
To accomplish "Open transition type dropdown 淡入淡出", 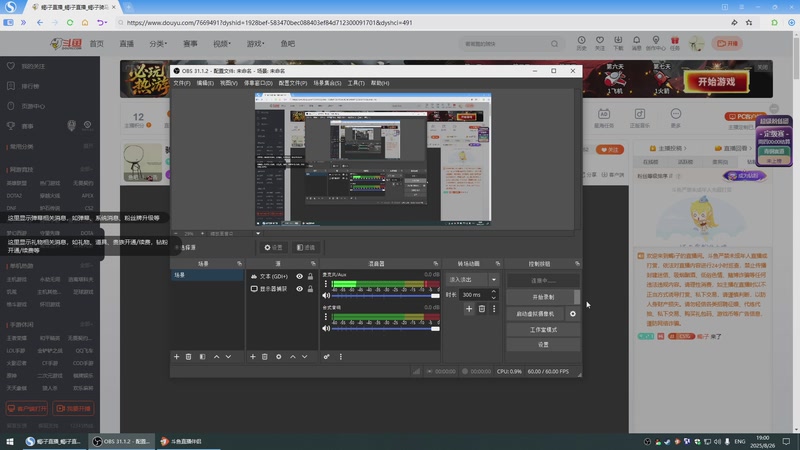I will click(472, 280).
